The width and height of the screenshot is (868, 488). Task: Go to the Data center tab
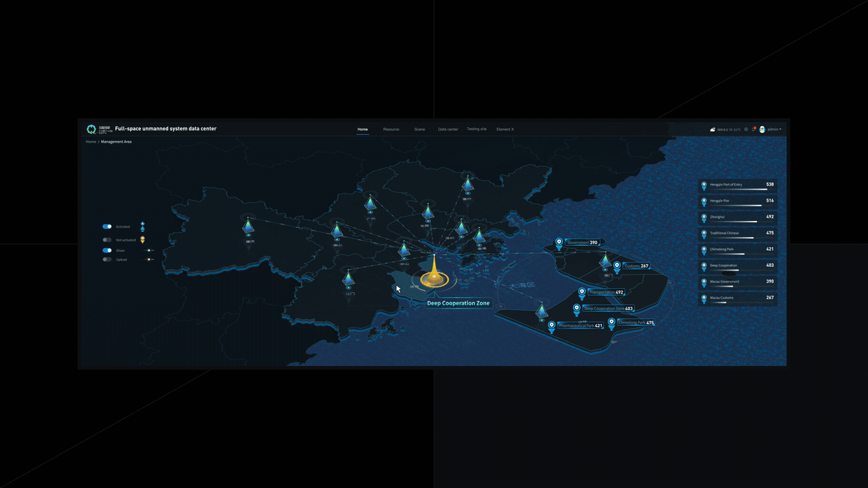click(448, 129)
